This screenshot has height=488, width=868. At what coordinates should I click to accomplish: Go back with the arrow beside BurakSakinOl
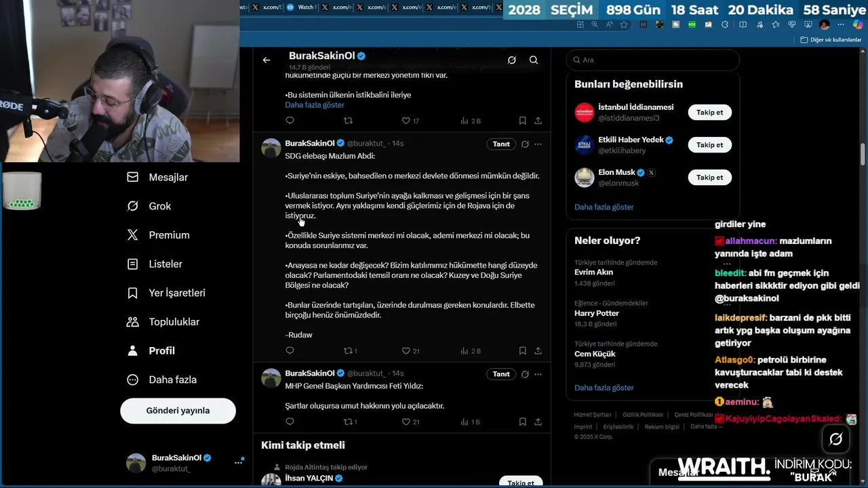coord(267,60)
